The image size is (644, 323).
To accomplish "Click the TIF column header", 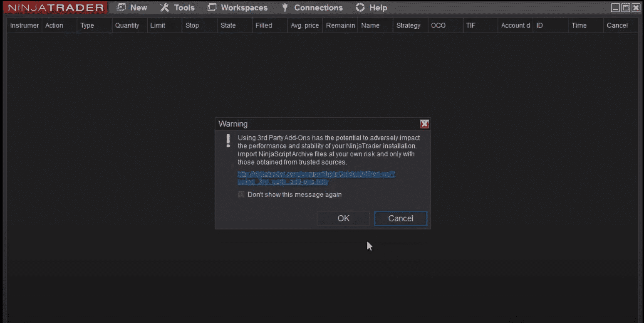I will [480, 25].
